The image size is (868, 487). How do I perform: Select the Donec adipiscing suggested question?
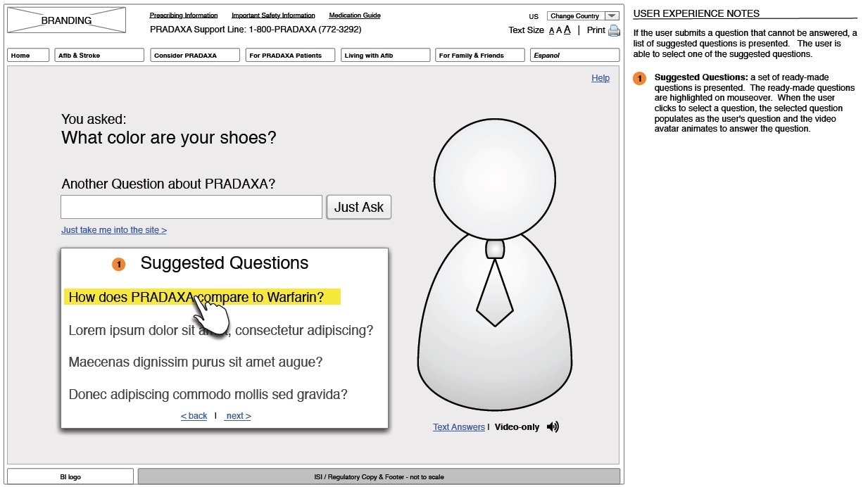(208, 395)
